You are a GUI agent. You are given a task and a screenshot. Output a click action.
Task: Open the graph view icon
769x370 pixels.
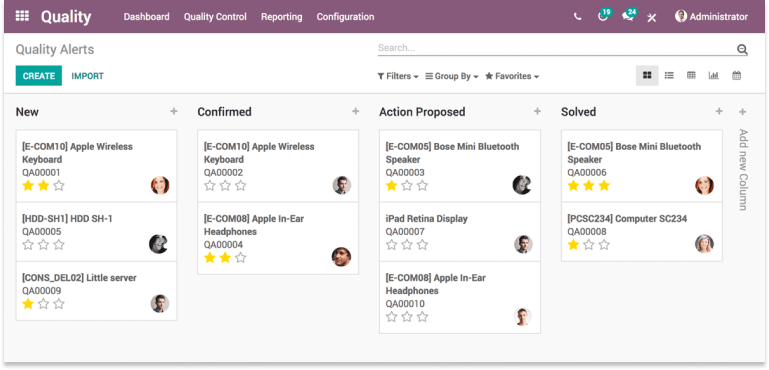pos(714,76)
